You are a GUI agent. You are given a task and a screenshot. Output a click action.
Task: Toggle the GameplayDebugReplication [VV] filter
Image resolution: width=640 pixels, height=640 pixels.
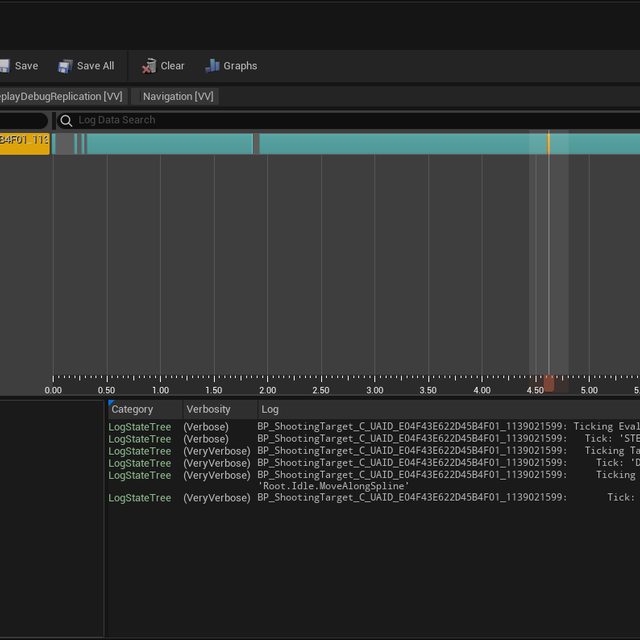60,97
